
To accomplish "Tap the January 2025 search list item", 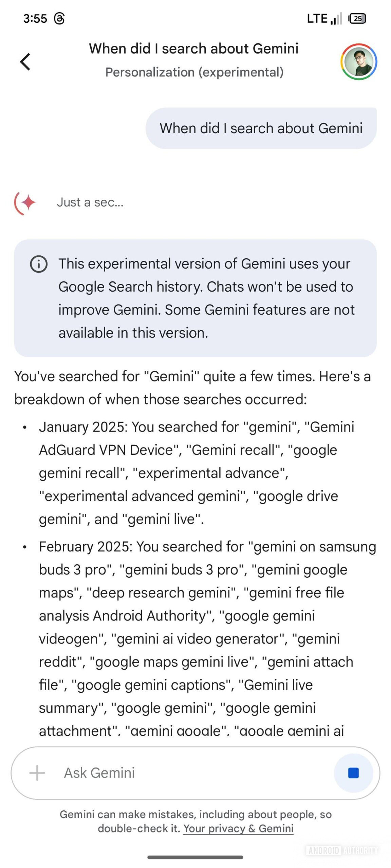I will coord(196,473).
